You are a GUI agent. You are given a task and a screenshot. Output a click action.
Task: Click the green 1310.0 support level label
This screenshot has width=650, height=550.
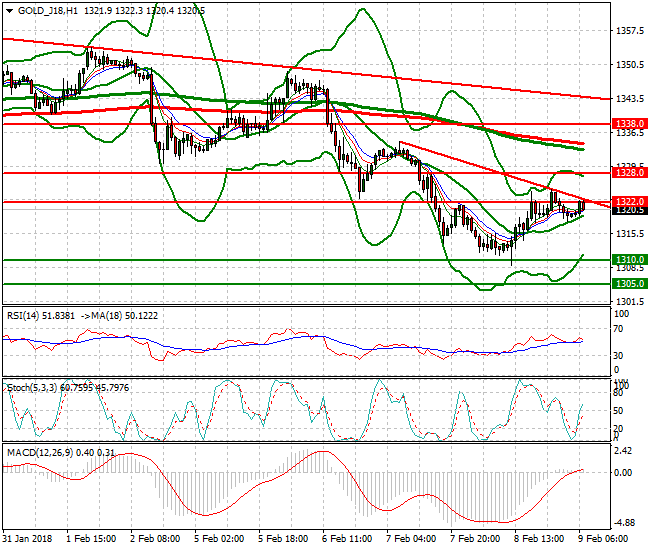[630, 260]
